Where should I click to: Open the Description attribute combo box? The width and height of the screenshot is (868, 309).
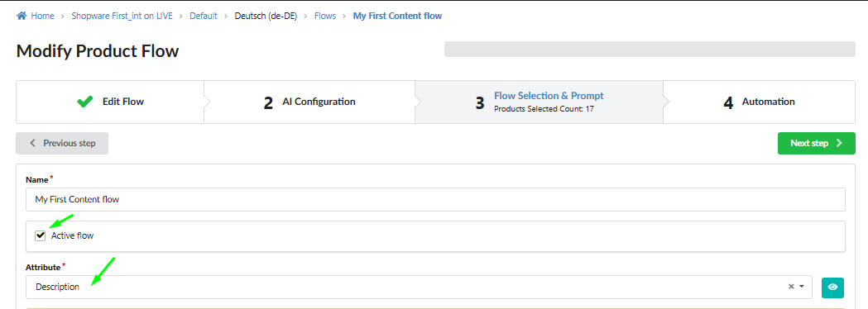[419, 287]
